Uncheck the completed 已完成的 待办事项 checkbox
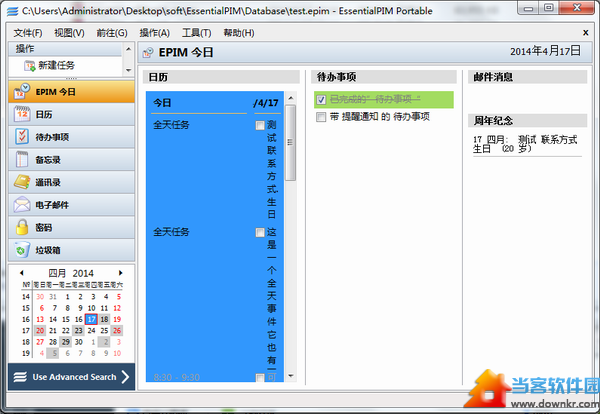Image resolution: width=600 pixels, height=414 pixels. (321, 100)
